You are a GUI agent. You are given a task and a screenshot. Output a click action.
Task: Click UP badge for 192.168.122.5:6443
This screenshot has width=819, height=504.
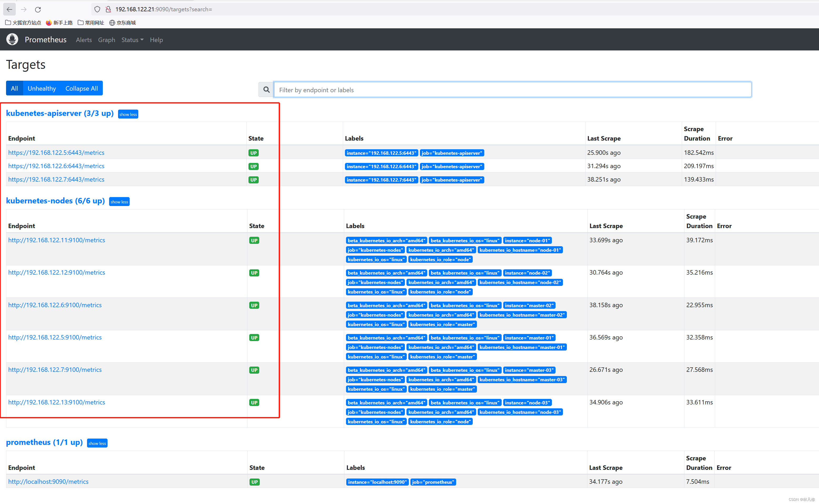(x=253, y=153)
